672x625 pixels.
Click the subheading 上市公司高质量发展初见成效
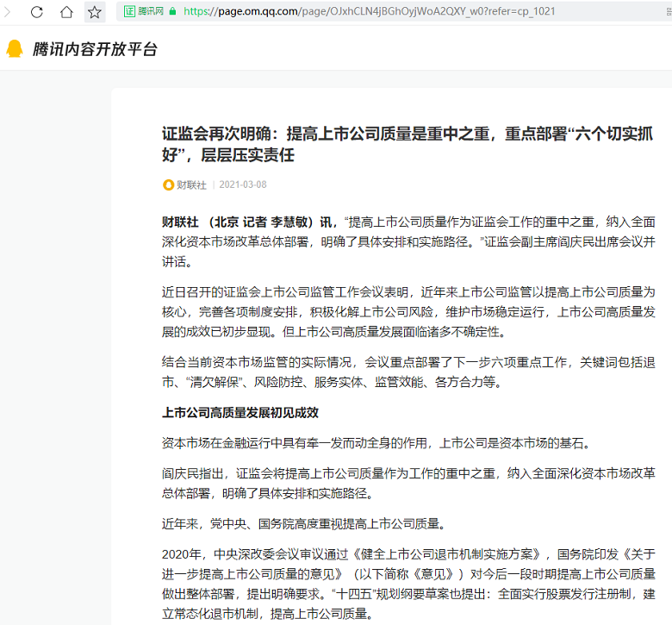240,412
